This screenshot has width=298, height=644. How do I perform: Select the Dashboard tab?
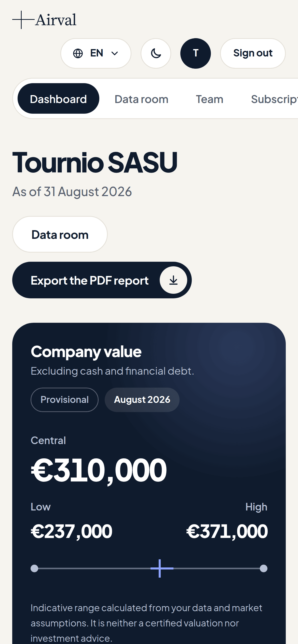click(x=58, y=98)
